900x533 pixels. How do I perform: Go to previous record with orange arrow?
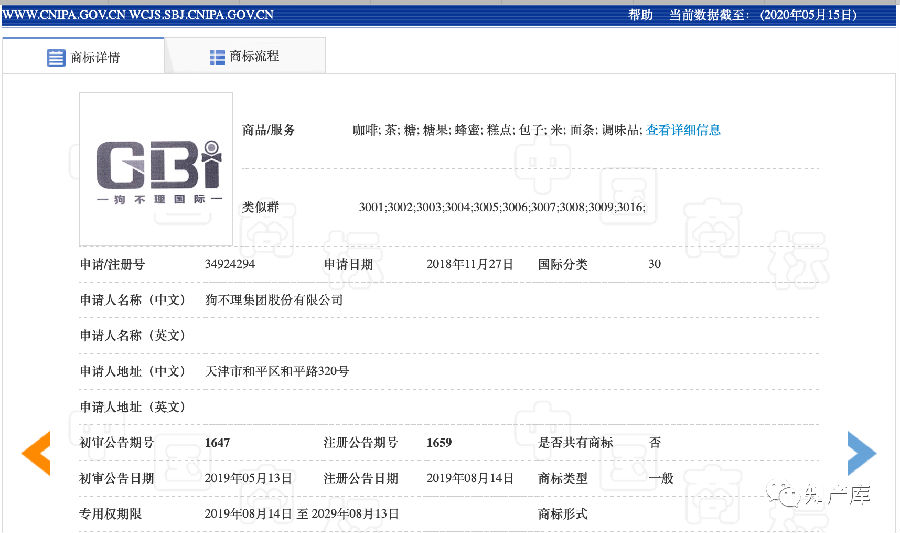(36, 453)
